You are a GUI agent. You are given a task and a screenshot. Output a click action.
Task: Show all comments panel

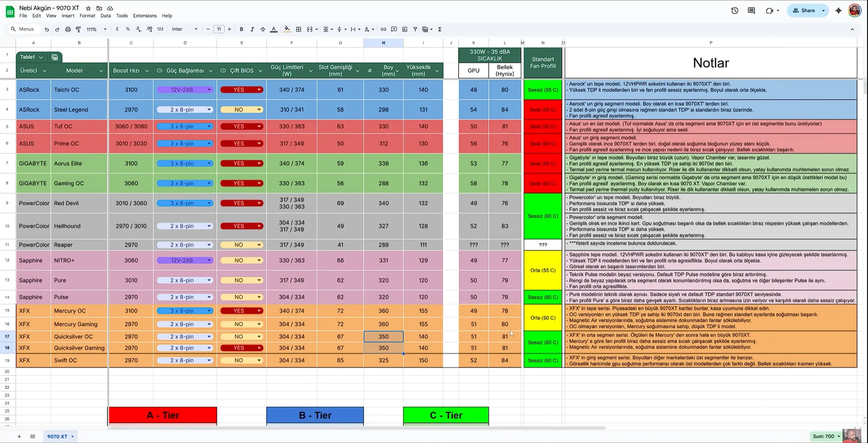[x=751, y=10]
